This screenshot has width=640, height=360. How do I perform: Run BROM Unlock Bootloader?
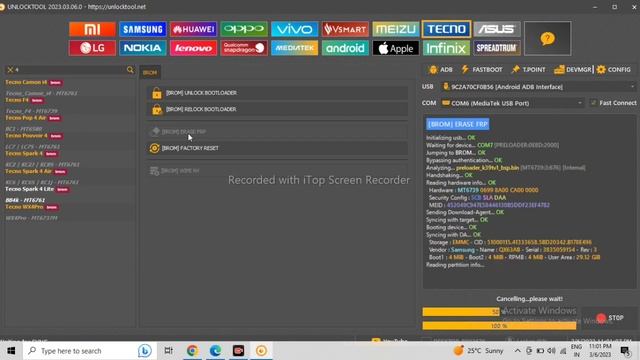278,93
